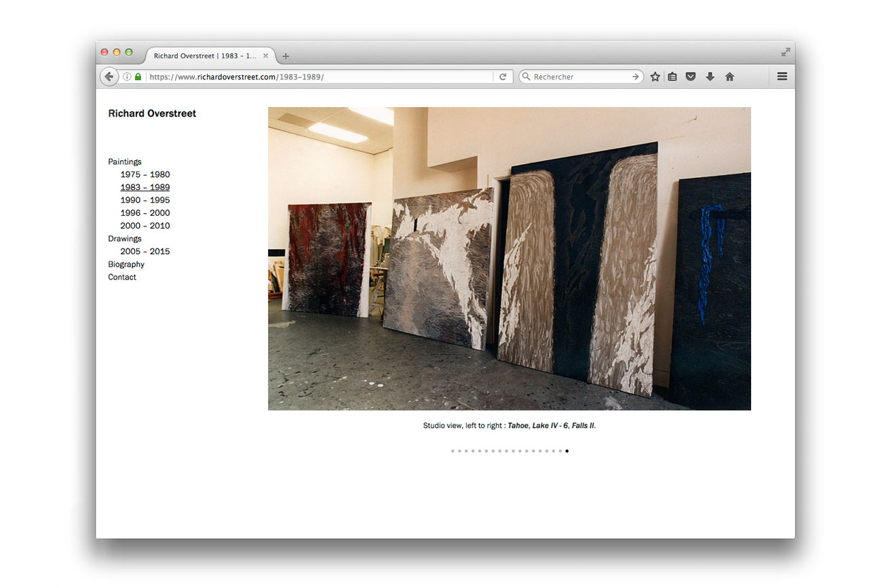
Task: Go to the Biography page
Action: [x=126, y=264]
